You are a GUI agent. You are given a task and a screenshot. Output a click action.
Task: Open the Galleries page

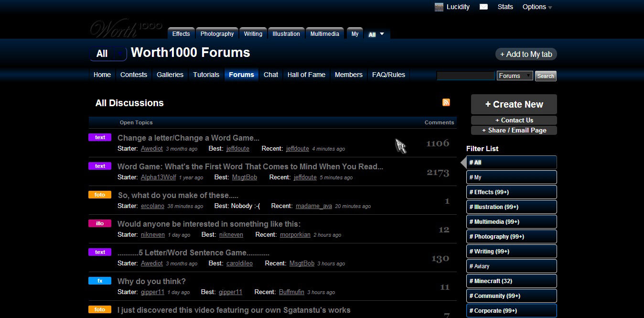pos(170,75)
